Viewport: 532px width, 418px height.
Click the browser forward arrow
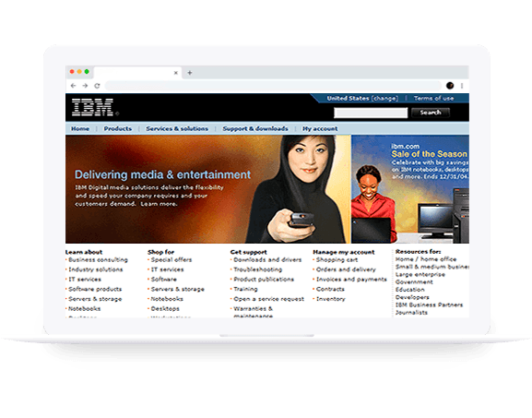(85, 86)
